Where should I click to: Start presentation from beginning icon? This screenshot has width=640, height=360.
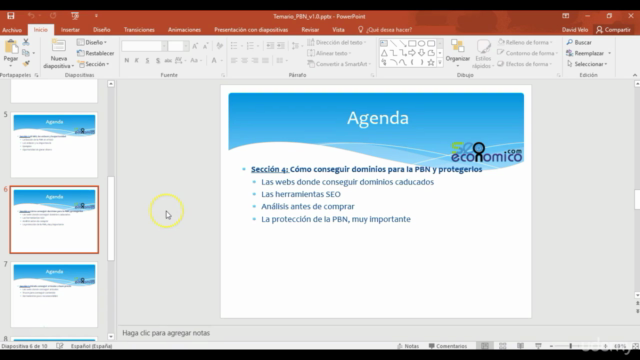(x=75, y=16)
